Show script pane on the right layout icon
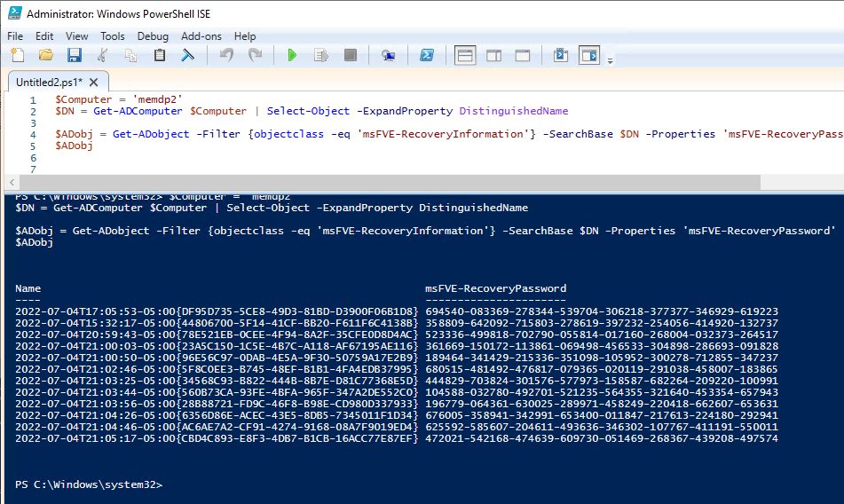This screenshot has height=504, width=844. pyautogui.click(x=493, y=55)
